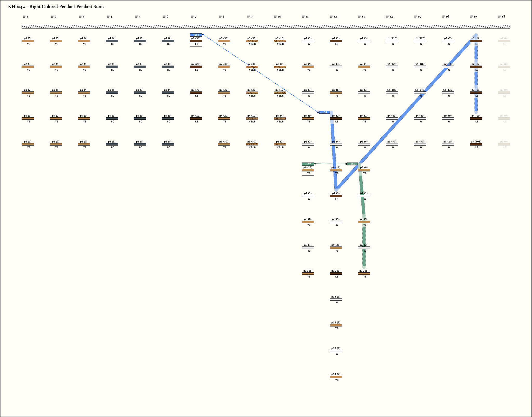Click the green connector dot beside →p79
Screen dimensions: 532x417
click(x=315, y=164)
